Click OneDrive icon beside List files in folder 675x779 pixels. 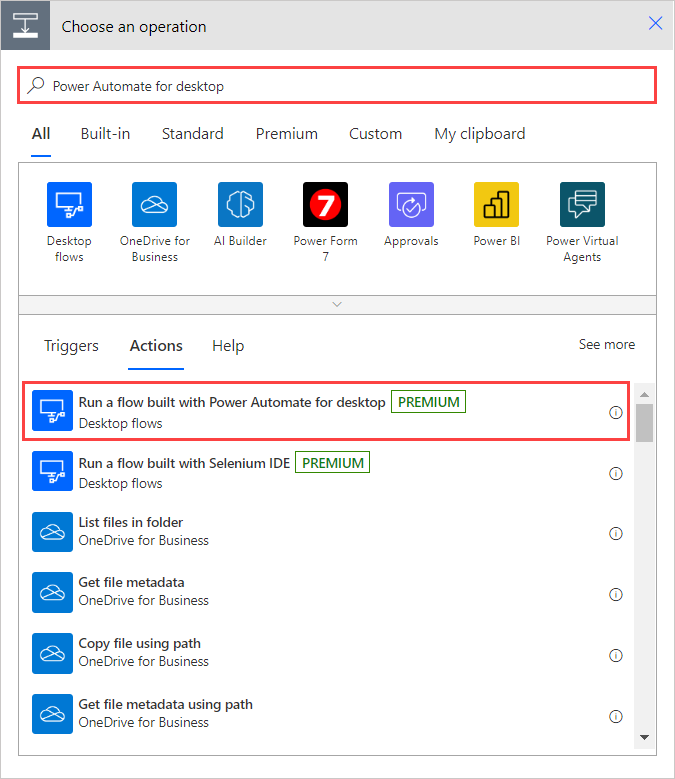point(52,532)
